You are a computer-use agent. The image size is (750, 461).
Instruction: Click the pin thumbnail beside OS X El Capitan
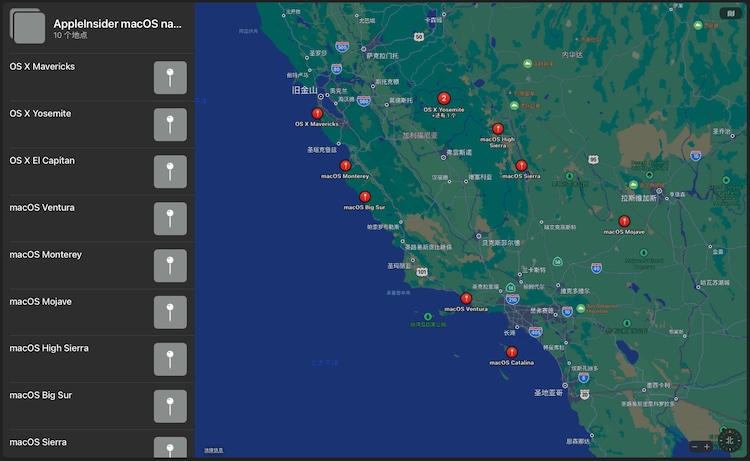tap(170, 171)
